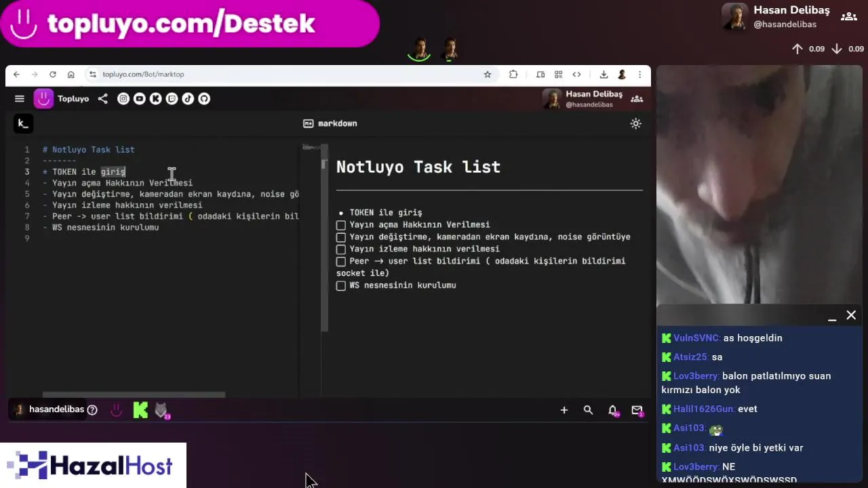The image size is (868, 488).
Task: Go forward in the browser
Action: (x=34, y=75)
